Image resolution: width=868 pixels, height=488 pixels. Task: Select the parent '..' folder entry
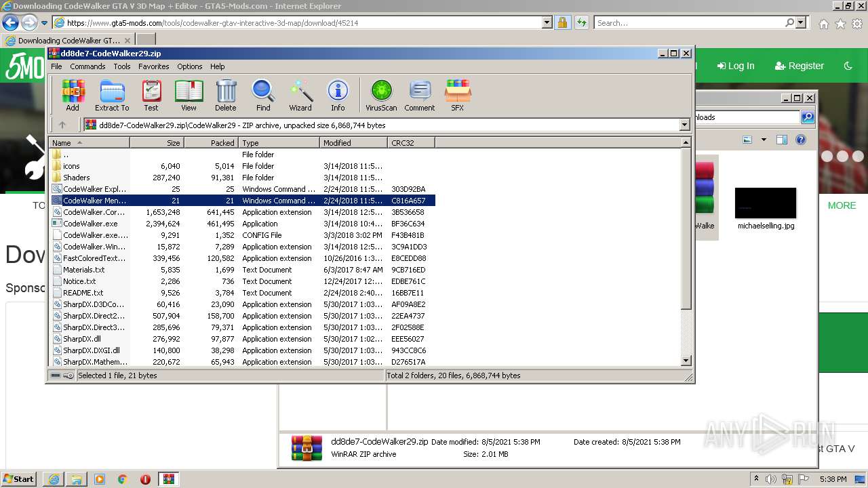242,155
